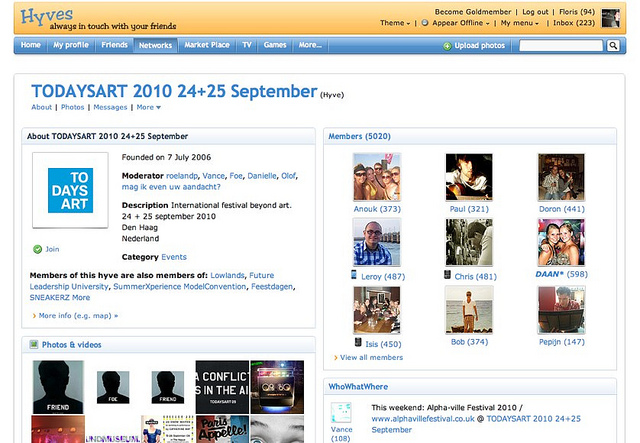Click the green Upload photos plus icon
Image resolution: width=640 pixels, height=443 pixels.
tap(446, 46)
